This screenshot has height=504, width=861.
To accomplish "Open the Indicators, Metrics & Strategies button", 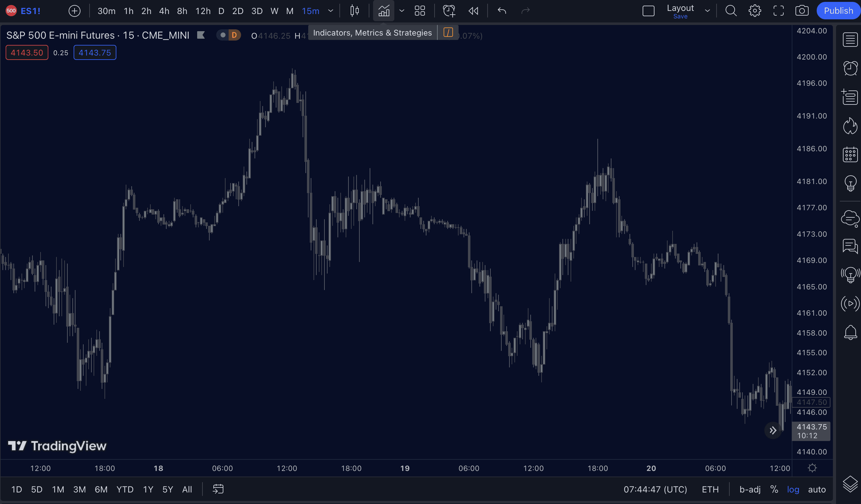I will tap(383, 11).
